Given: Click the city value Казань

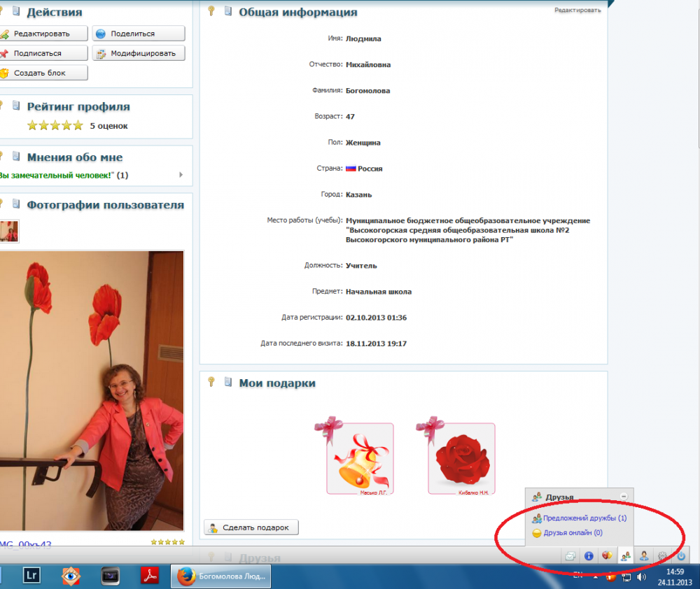Looking at the screenshot, I should (358, 194).
